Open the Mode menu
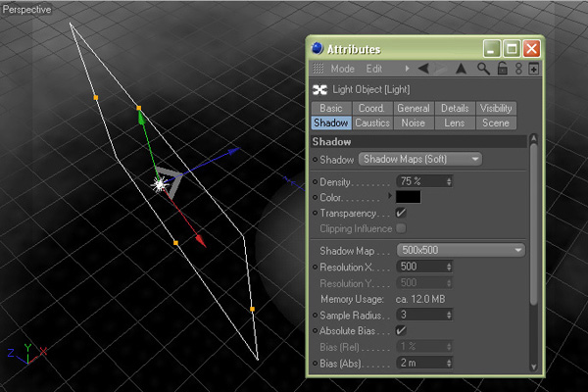The image size is (588, 392). pos(342,69)
